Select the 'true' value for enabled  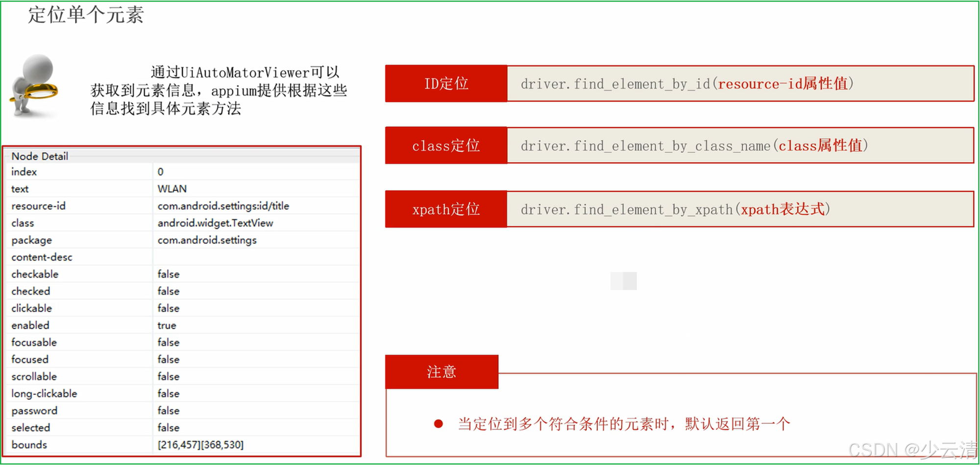tap(167, 326)
